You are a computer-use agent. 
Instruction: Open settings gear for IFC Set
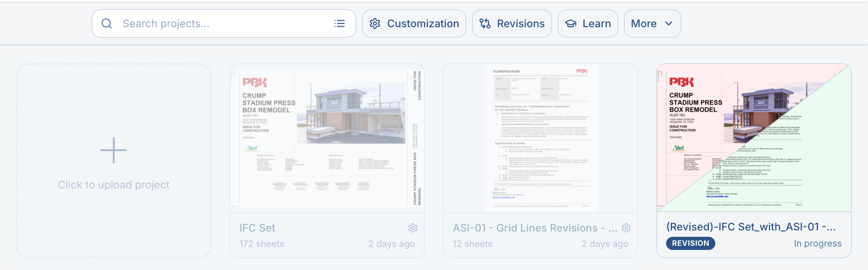coord(412,228)
